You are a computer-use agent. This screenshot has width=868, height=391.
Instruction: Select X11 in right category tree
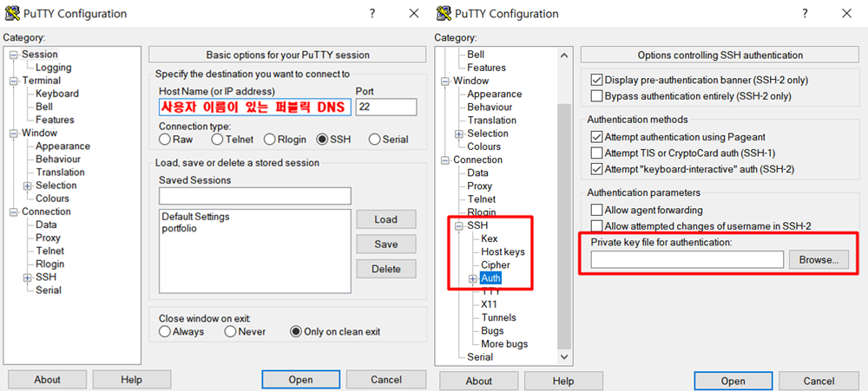[490, 304]
